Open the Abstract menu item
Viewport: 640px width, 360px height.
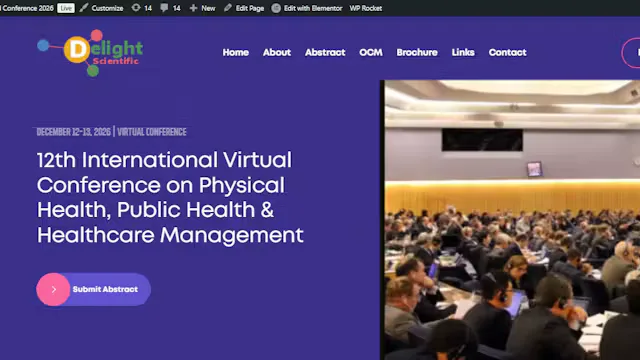(x=325, y=53)
